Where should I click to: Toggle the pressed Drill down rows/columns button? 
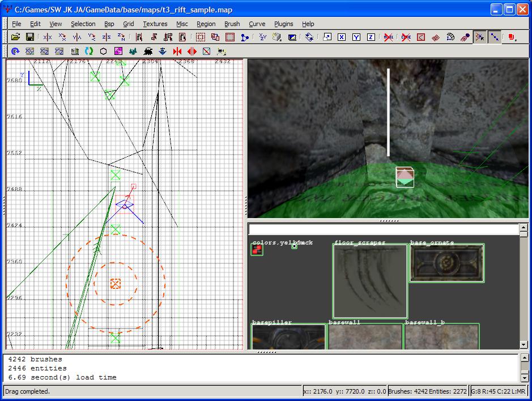(495, 37)
